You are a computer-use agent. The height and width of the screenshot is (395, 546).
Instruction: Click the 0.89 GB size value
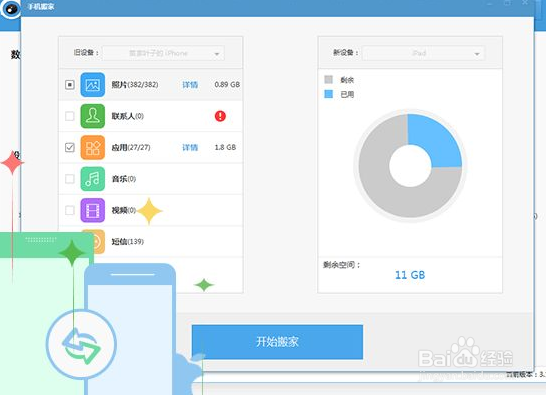[x=227, y=85]
